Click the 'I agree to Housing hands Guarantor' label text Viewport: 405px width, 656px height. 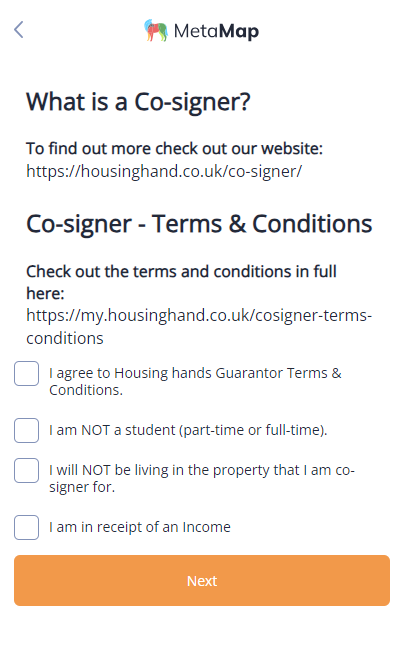pos(195,381)
